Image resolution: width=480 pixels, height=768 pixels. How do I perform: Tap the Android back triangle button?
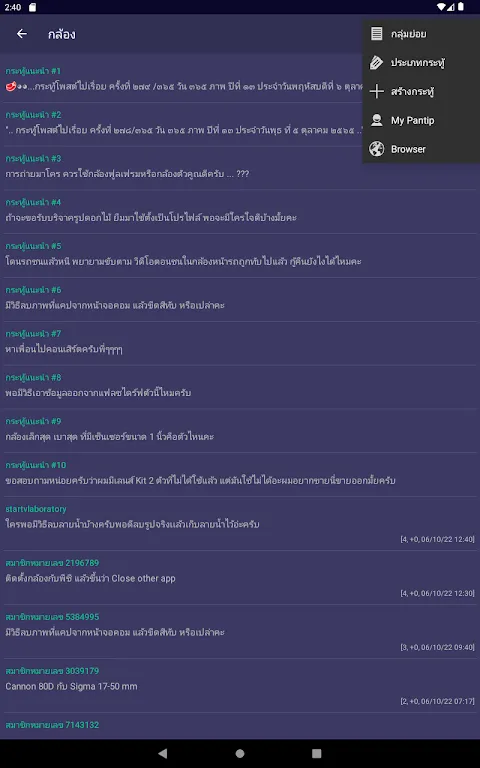pos(163,753)
